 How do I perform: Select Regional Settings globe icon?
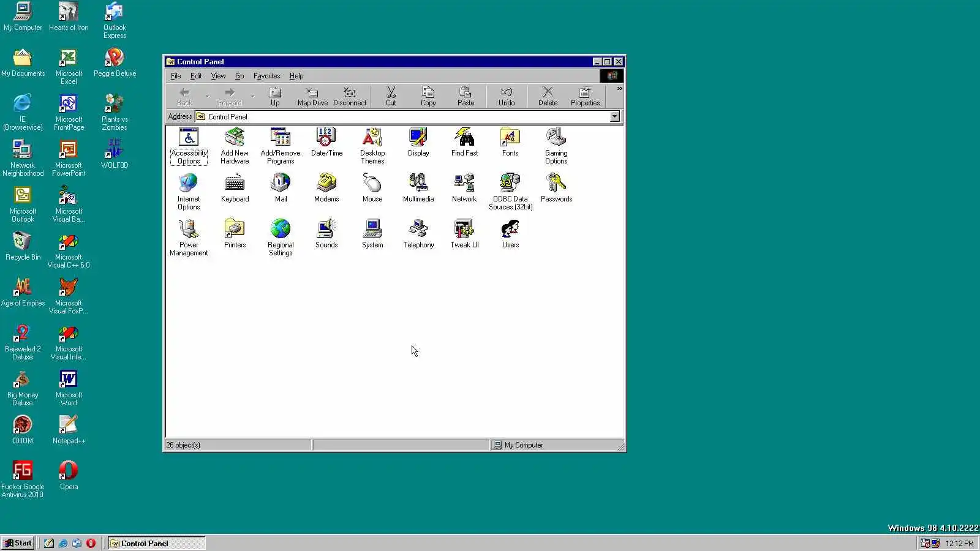pyautogui.click(x=281, y=238)
